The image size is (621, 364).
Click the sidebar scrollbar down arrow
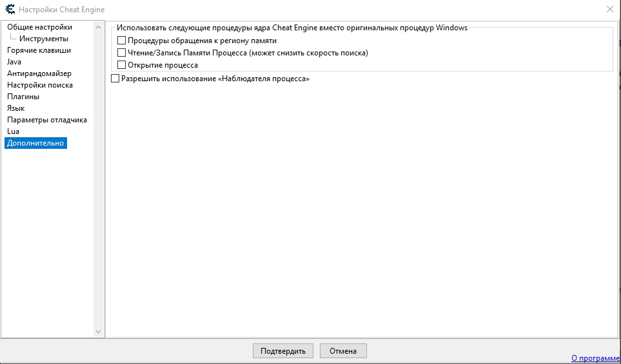tap(99, 332)
